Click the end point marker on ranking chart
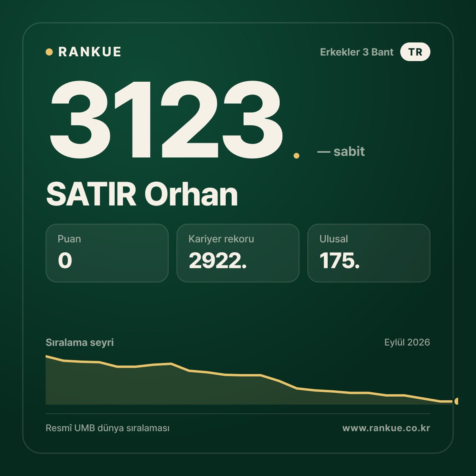Image resolution: width=476 pixels, height=476 pixels. [x=456, y=401]
